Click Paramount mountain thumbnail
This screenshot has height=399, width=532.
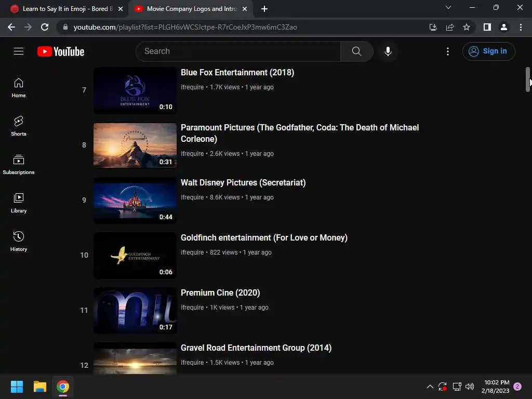tap(135, 145)
